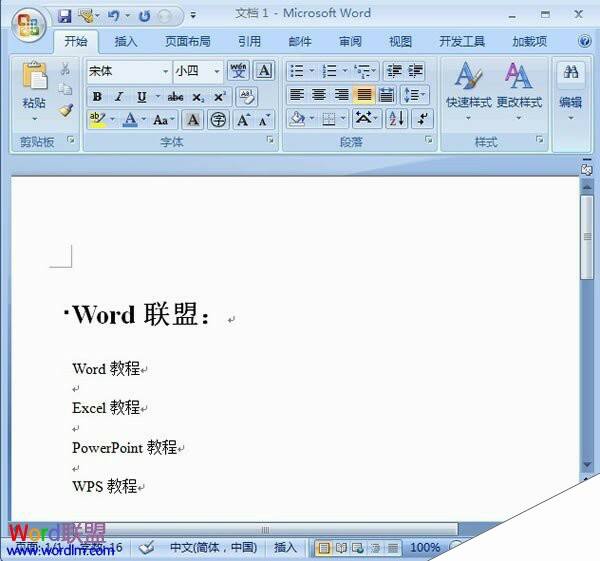The height and width of the screenshot is (561, 600).
Task: Center align the text
Action: click(319, 94)
